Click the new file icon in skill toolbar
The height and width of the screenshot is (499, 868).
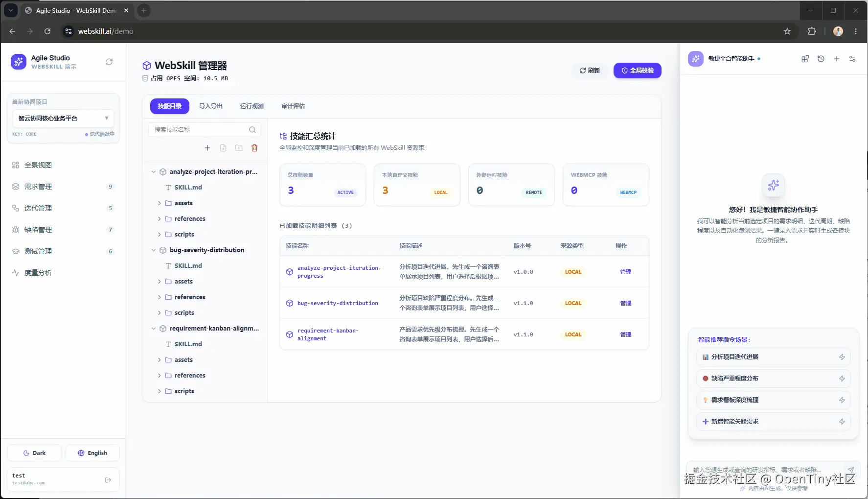[x=223, y=148]
